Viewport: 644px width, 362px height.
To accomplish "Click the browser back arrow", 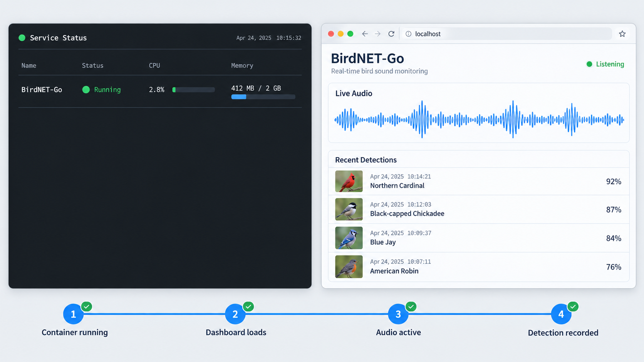I will point(365,34).
